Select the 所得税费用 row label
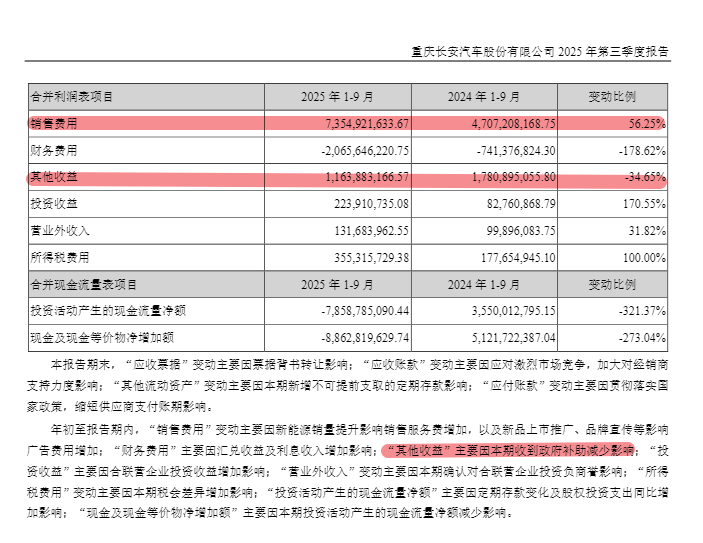The image size is (703, 543). (60, 257)
